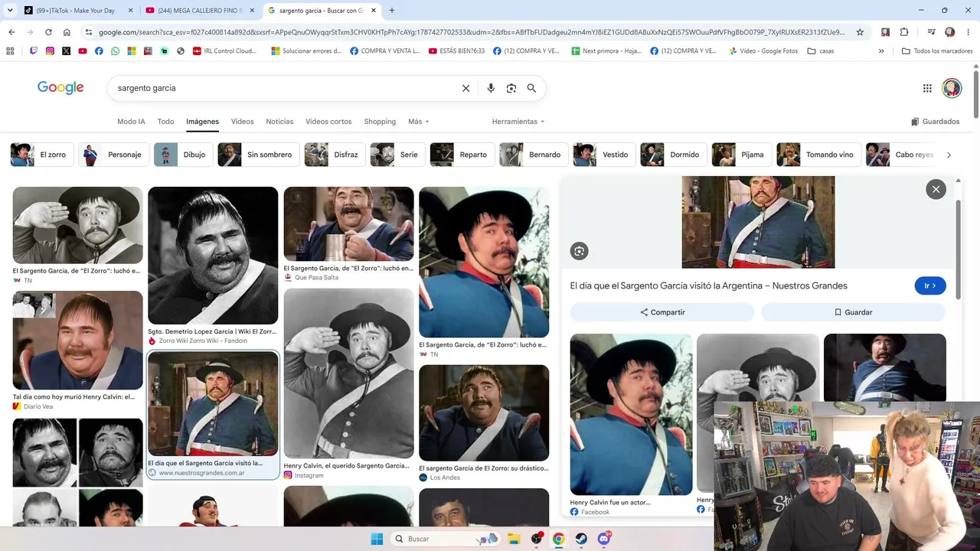This screenshot has width=980, height=551.
Task: Start voice search with the microphone icon
Action: (x=491, y=88)
